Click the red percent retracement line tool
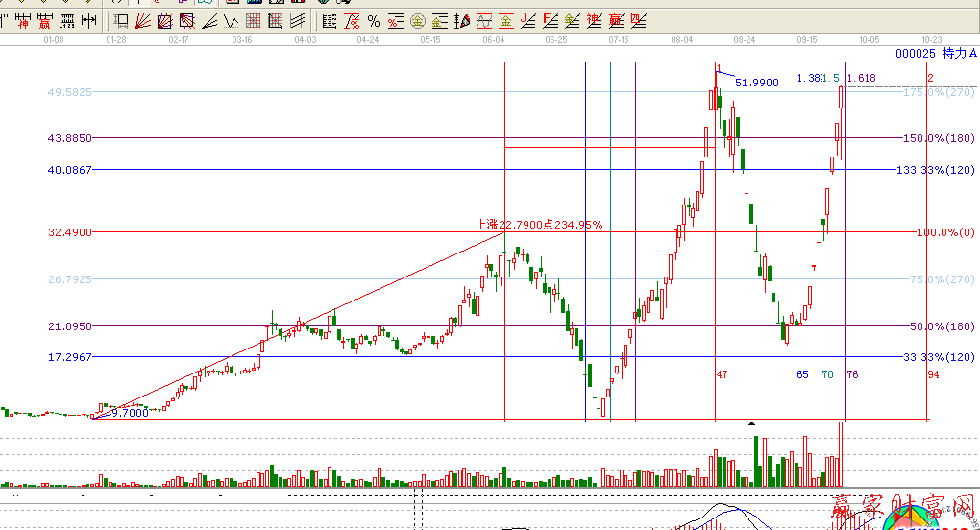 [395, 21]
